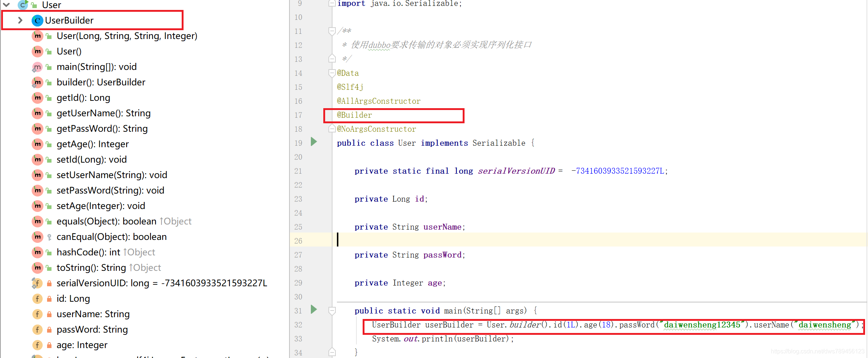The height and width of the screenshot is (358, 868).
Task: Click fold end marker at line 34
Action: click(x=332, y=352)
